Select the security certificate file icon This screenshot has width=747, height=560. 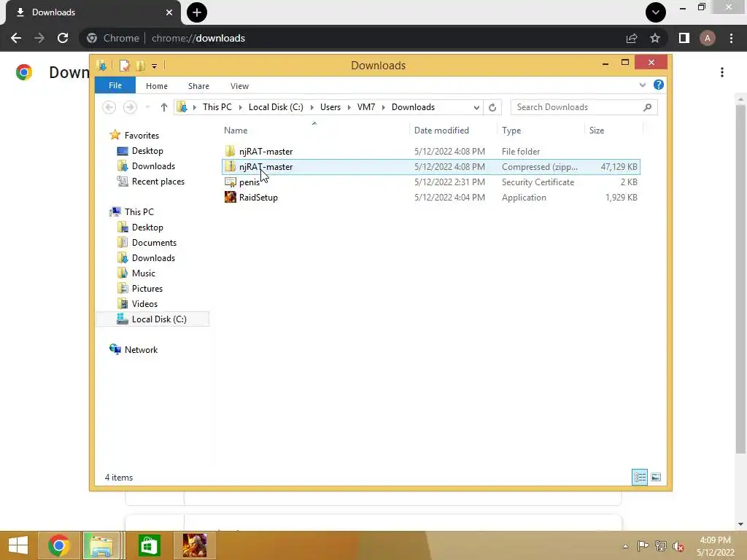(230, 182)
